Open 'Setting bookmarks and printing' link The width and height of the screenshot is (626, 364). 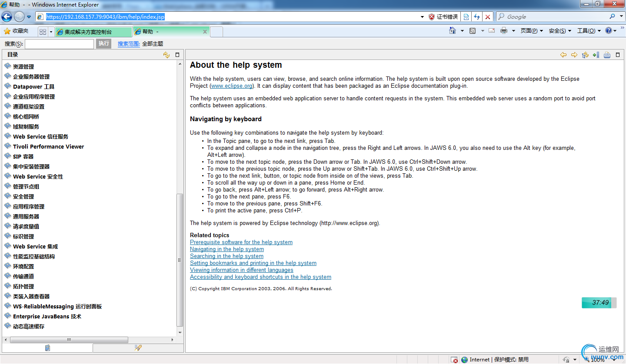(x=253, y=263)
